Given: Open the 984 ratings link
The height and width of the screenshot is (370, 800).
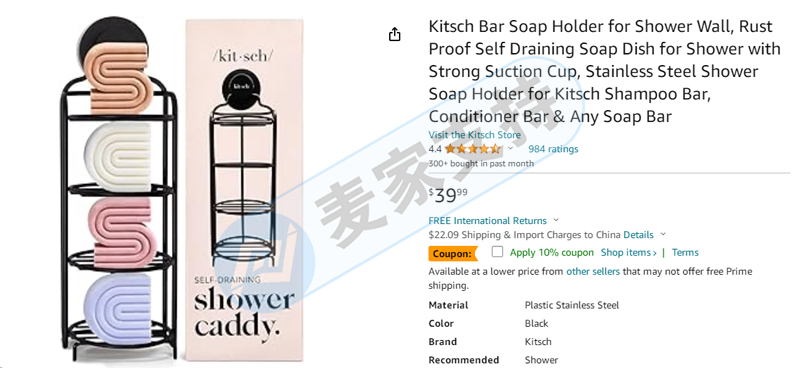Looking at the screenshot, I should tap(553, 149).
